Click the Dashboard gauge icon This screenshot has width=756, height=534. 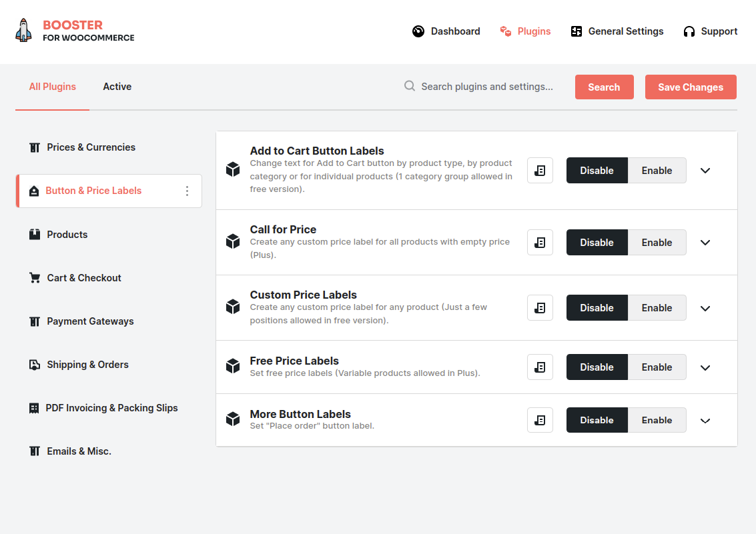(418, 31)
